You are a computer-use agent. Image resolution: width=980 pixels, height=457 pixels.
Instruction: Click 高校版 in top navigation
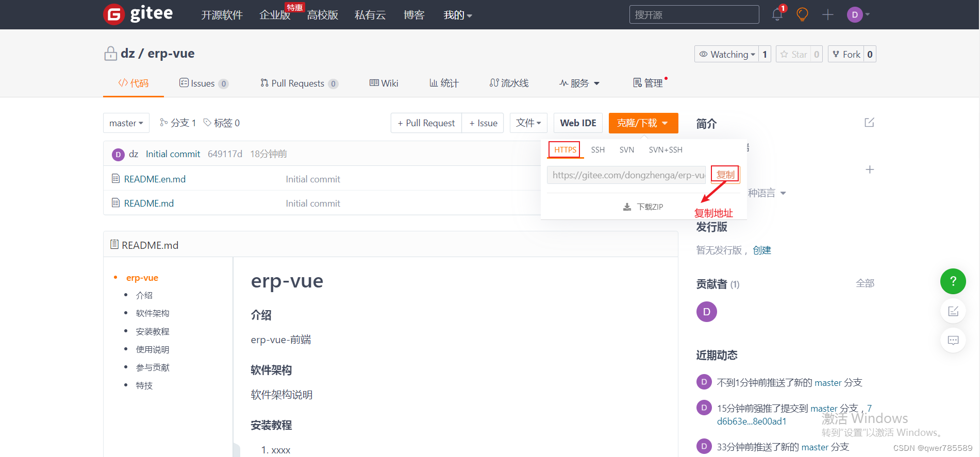point(323,15)
